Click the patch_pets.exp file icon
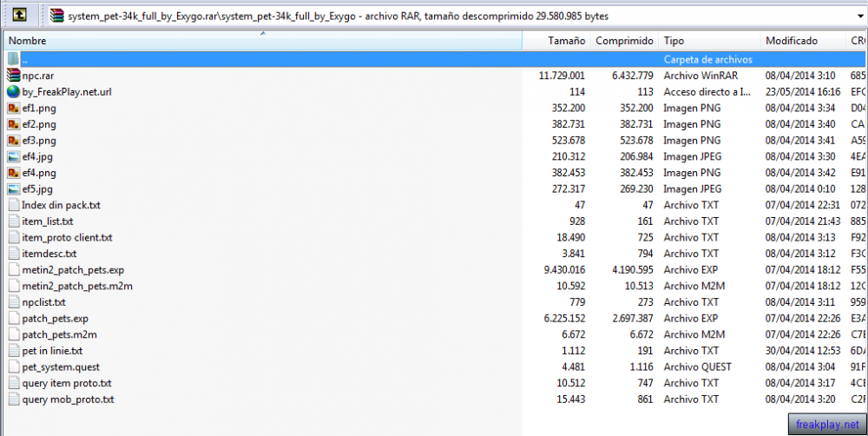This screenshot has width=868, height=436. pyautogui.click(x=14, y=319)
